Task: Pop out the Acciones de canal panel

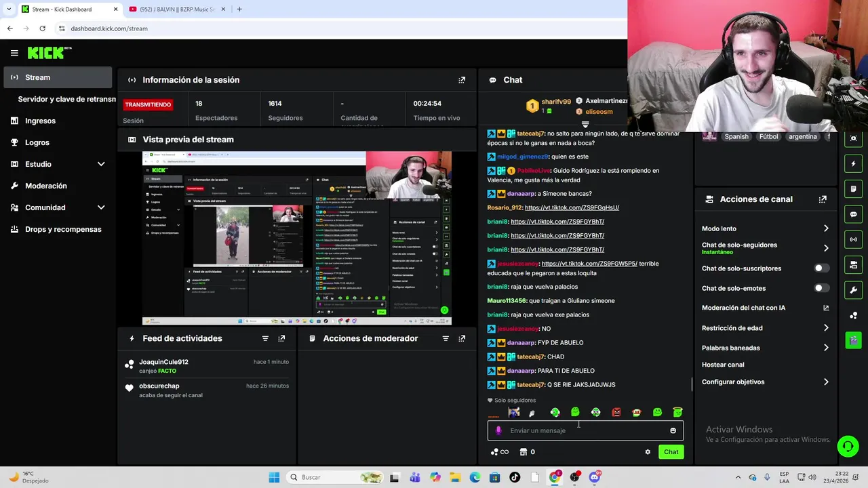Action: point(823,199)
